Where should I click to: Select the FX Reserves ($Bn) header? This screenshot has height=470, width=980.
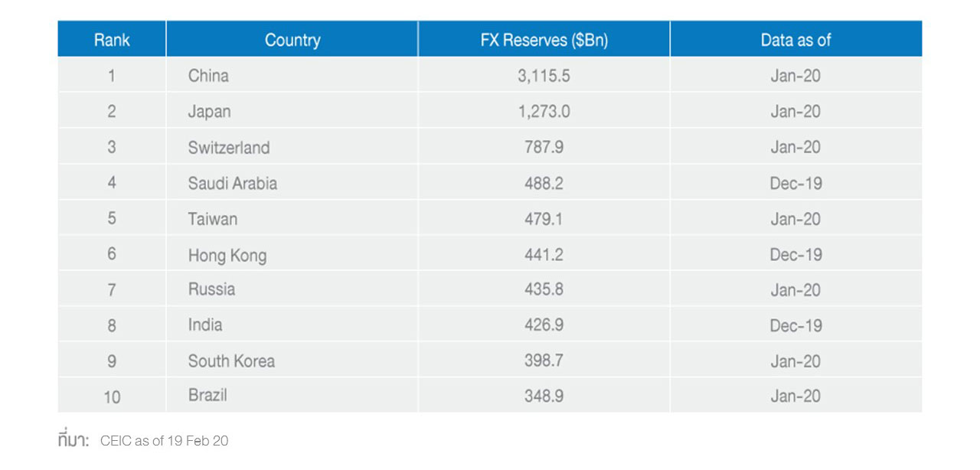pos(544,40)
